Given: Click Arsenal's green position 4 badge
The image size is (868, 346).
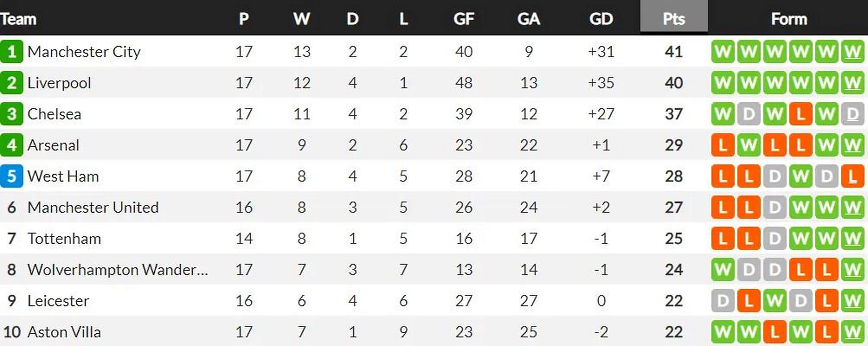Looking at the screenshot, I should (x=12, y=145).
